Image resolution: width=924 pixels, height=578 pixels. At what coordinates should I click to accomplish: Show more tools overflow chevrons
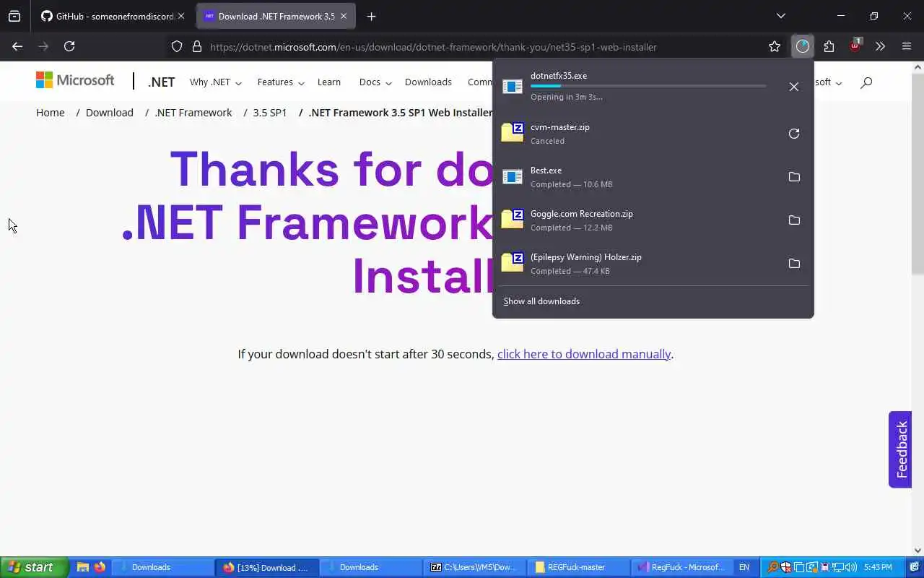point(880,46)
